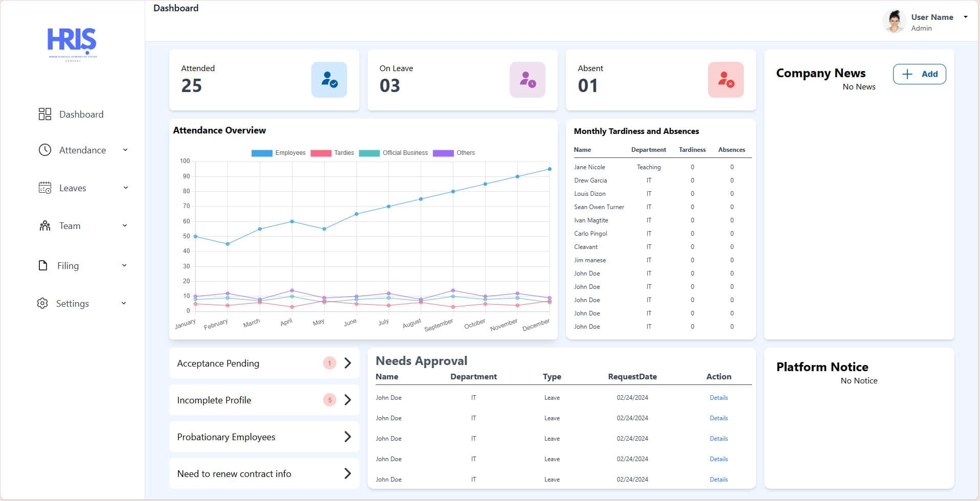The width and height of the screenshot is (980, 501).
Task: Click the user avatar photo
Action: (894, 21)
